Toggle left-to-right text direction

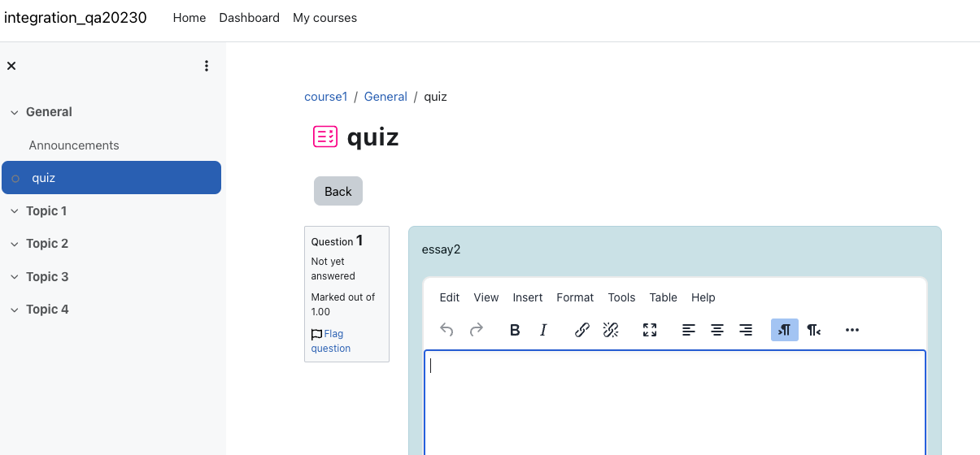(784, 330)
